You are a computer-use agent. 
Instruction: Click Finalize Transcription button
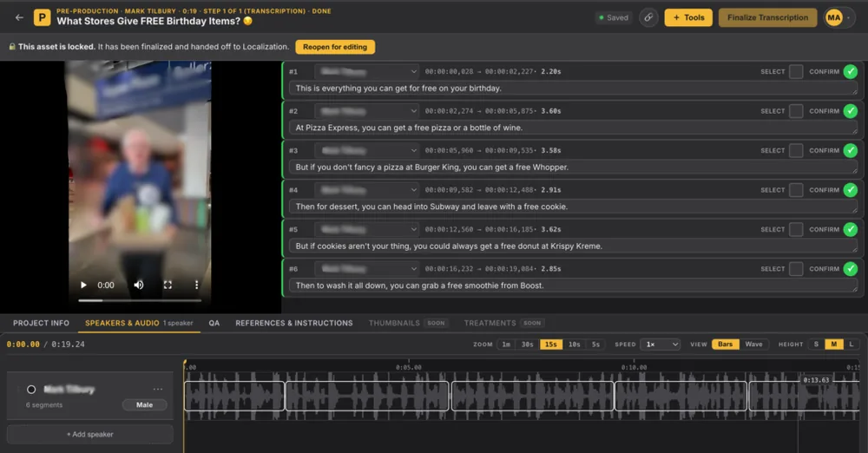(x=767, y=17)
